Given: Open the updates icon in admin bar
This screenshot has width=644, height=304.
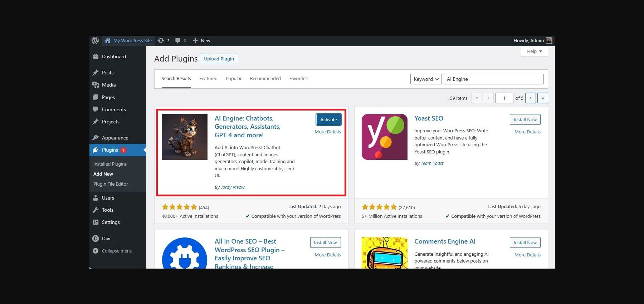Looking at the screenshot, I should point(161,40).
